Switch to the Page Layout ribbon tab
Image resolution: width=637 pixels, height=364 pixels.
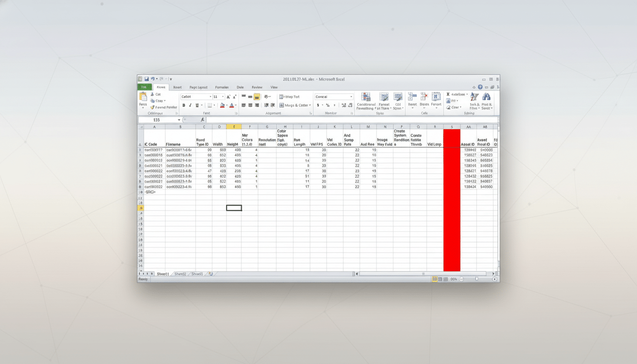point(199,87)
